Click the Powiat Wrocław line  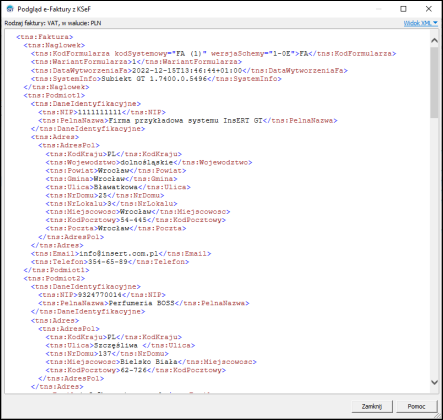coord(116,170)
